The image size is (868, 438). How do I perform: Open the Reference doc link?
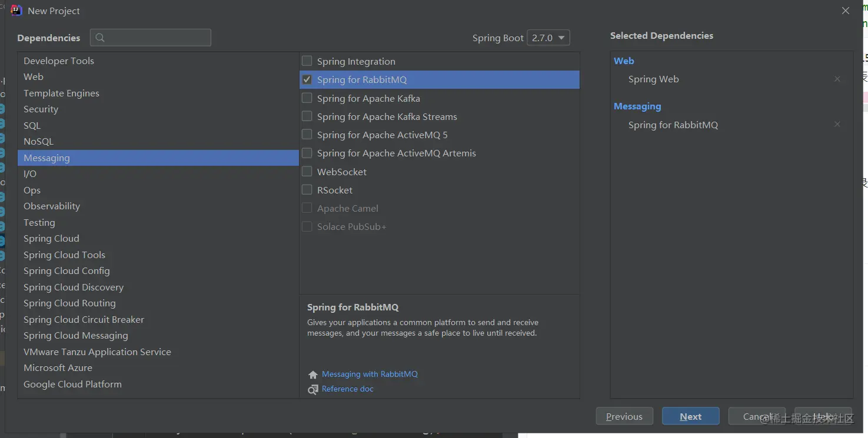pos(347,389)
